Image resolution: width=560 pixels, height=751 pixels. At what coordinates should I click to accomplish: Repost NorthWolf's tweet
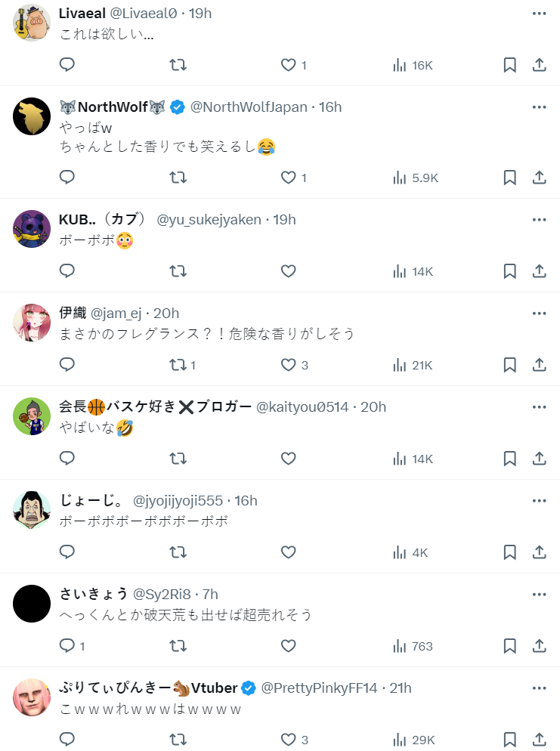tap(178, 178)
